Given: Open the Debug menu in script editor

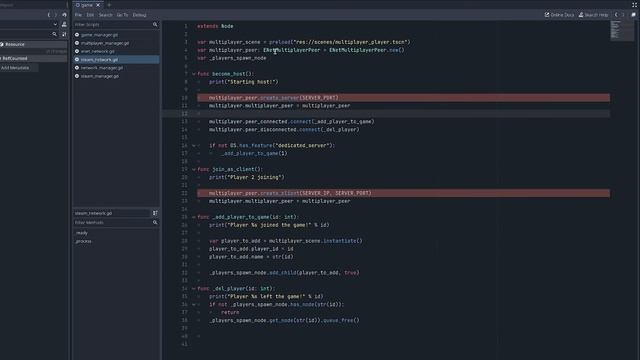Looking at the screenshot, I should pos(139,15).
